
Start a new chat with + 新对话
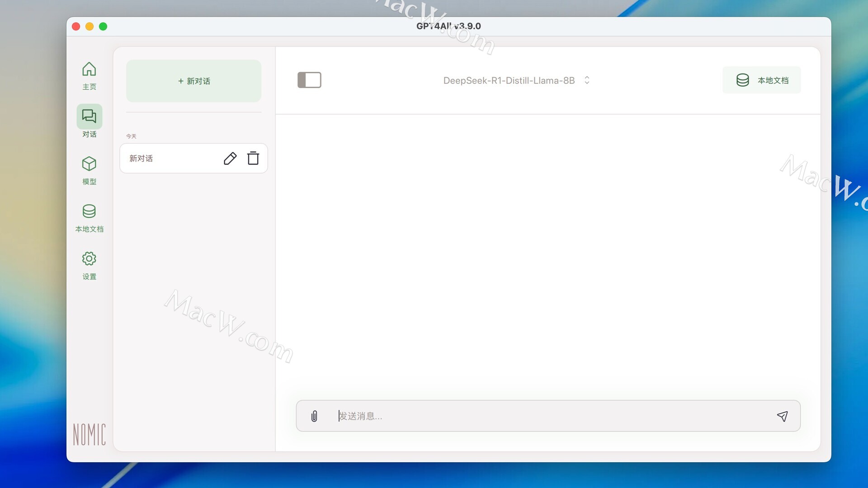(193, 81)
